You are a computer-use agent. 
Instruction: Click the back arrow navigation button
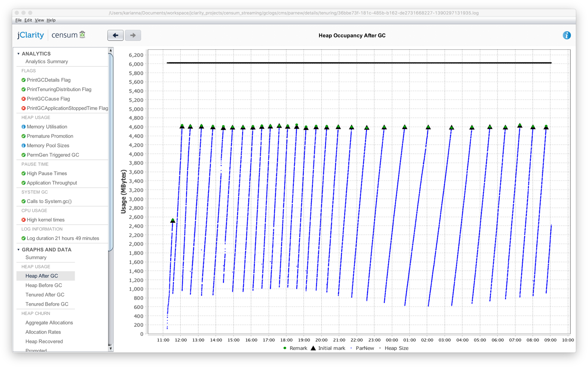(x=115, y=35)
